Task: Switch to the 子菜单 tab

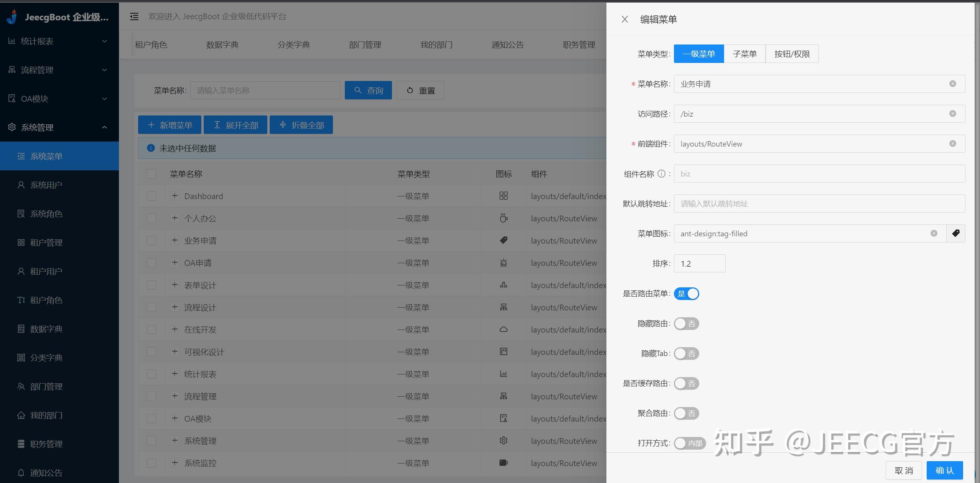Action: tap(744, 53)
